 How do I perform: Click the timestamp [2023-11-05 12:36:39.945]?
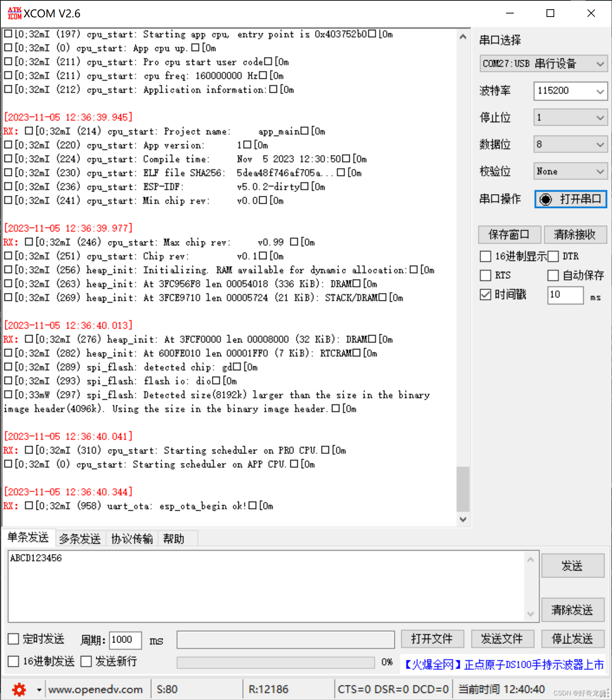(x=68, y=117)
